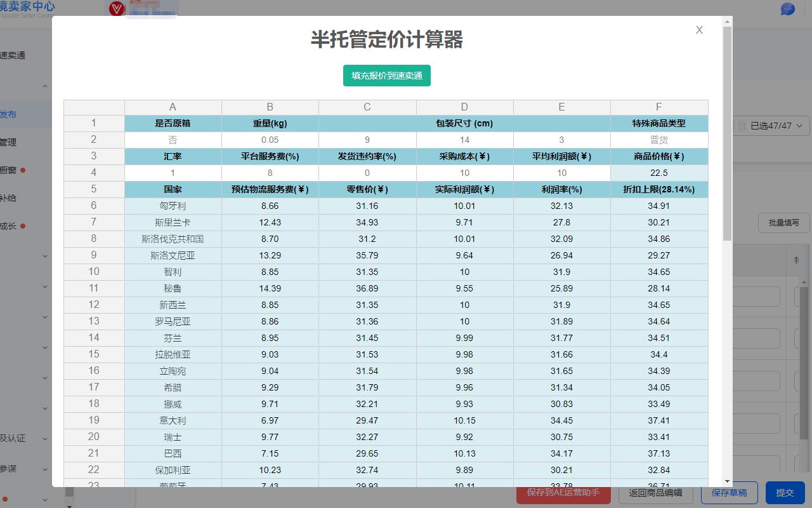Open 发布 in the left sidebar
The width and height of the screenshot is (812, 508).
point(8,114)
